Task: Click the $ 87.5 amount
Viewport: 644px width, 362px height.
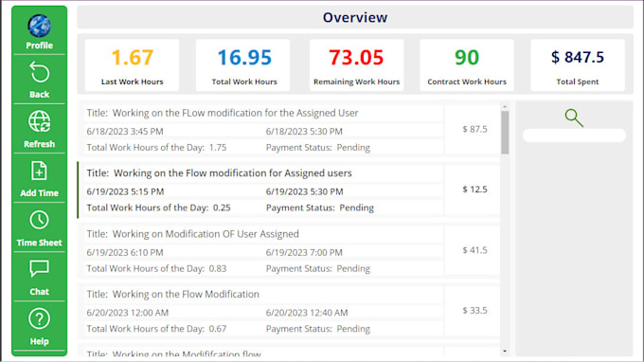Action: 474,129
